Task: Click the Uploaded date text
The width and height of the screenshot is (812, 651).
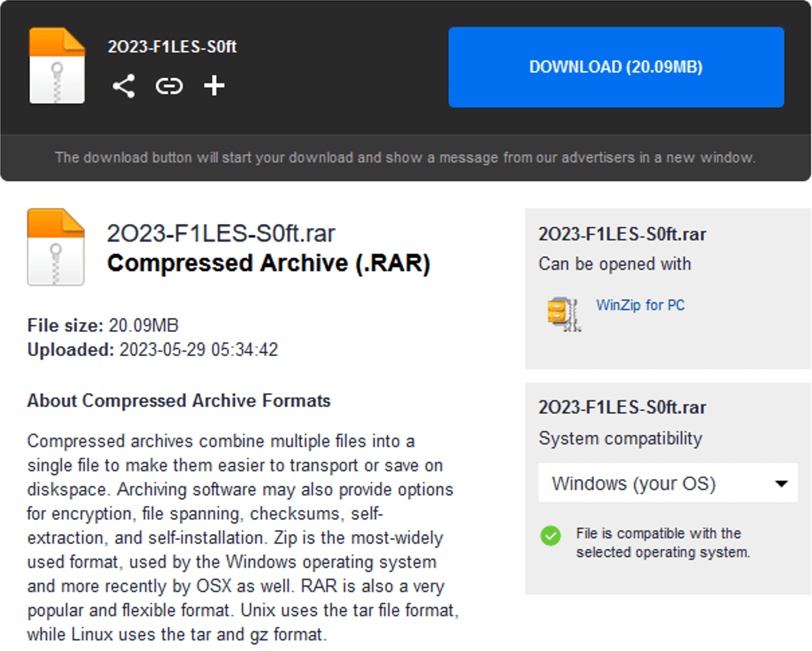Action: 153,349
